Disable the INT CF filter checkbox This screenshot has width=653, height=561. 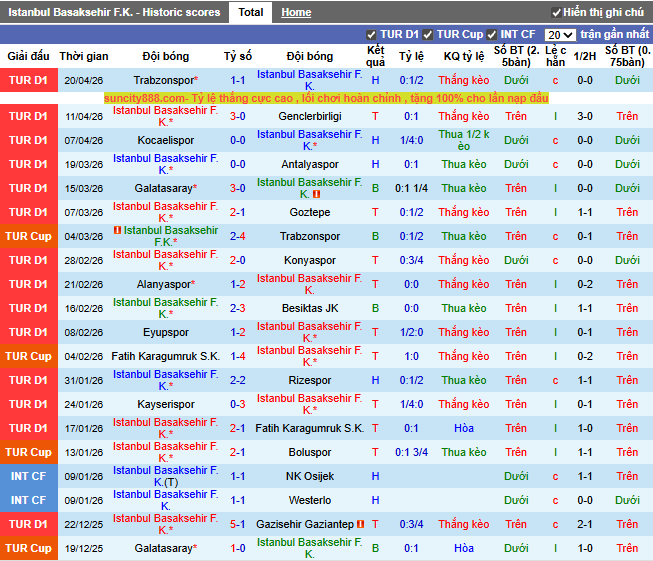point(492,34)
